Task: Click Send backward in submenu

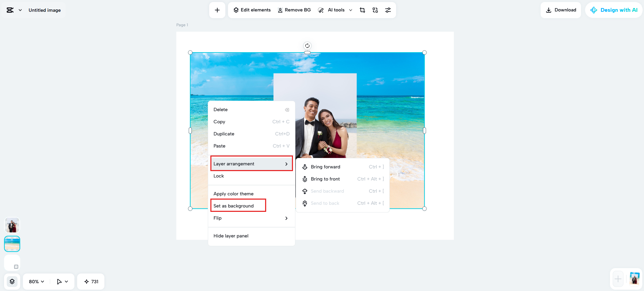Action: (x=343, y=191)
